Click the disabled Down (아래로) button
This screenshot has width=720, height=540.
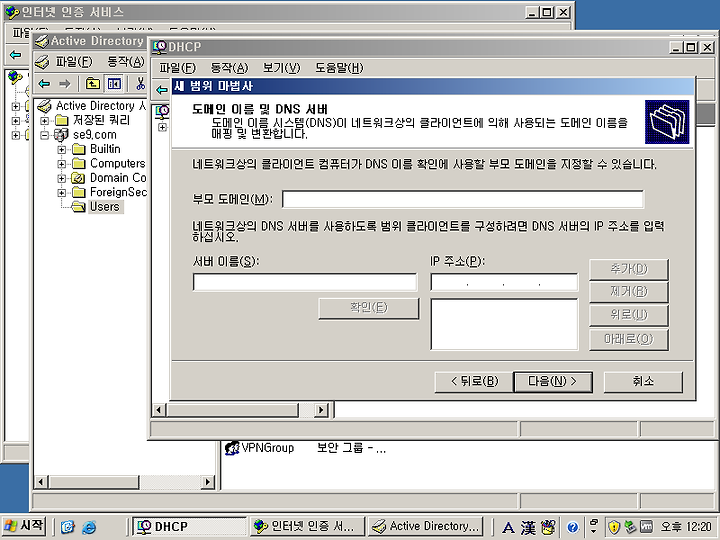pyautogui.click(x=629, y=339)
